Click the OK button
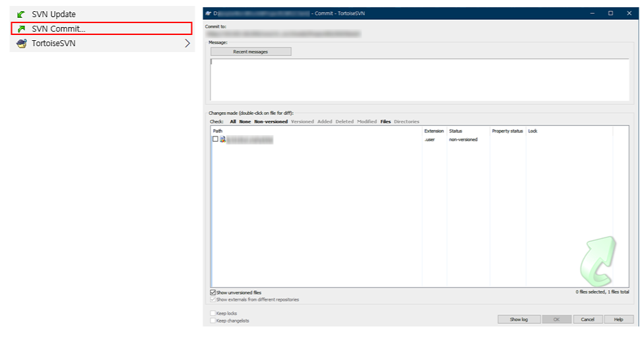The width and height of the screenshot is (644, 339). point(556,319)
